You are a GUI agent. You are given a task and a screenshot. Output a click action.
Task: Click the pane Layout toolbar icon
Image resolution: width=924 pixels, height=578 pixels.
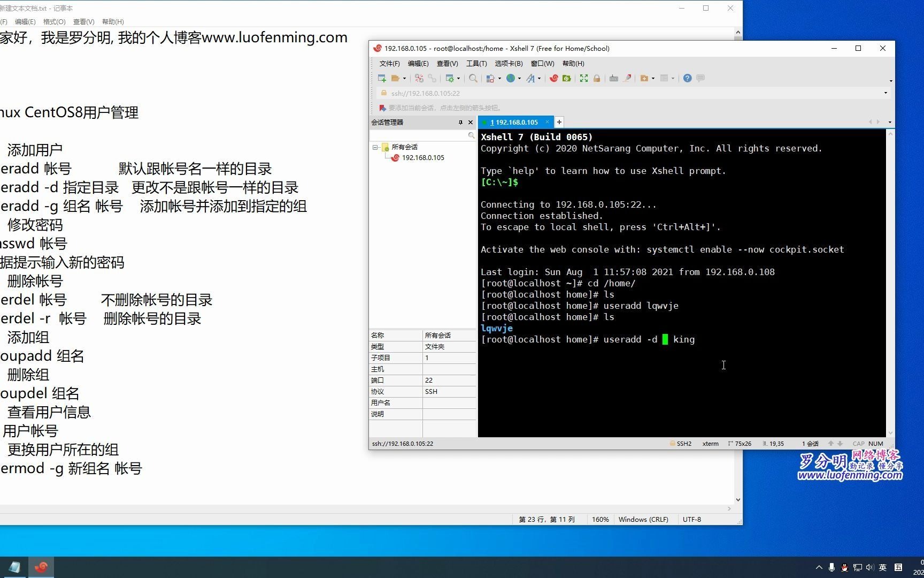pyautogui.click(x=664, y=78)
